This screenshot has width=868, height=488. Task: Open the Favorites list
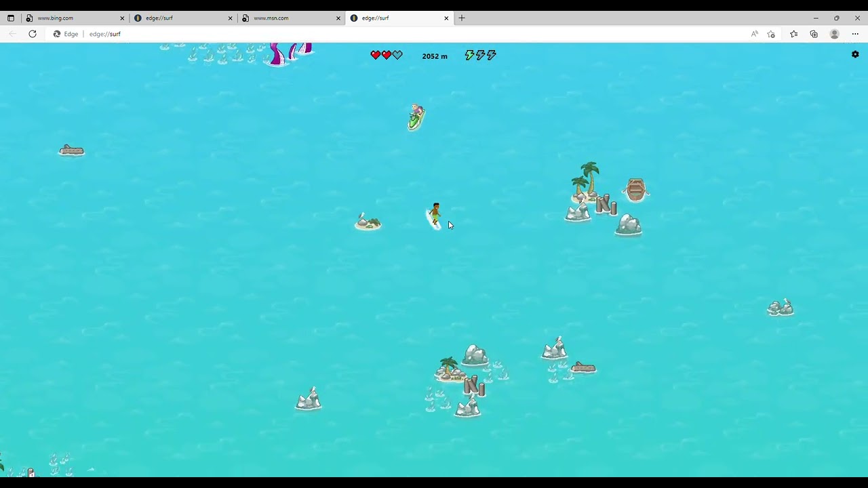point(793,34)
